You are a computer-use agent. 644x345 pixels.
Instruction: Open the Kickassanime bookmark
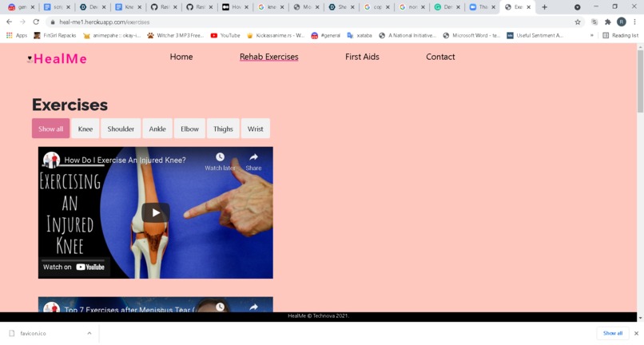click(276, 36)
